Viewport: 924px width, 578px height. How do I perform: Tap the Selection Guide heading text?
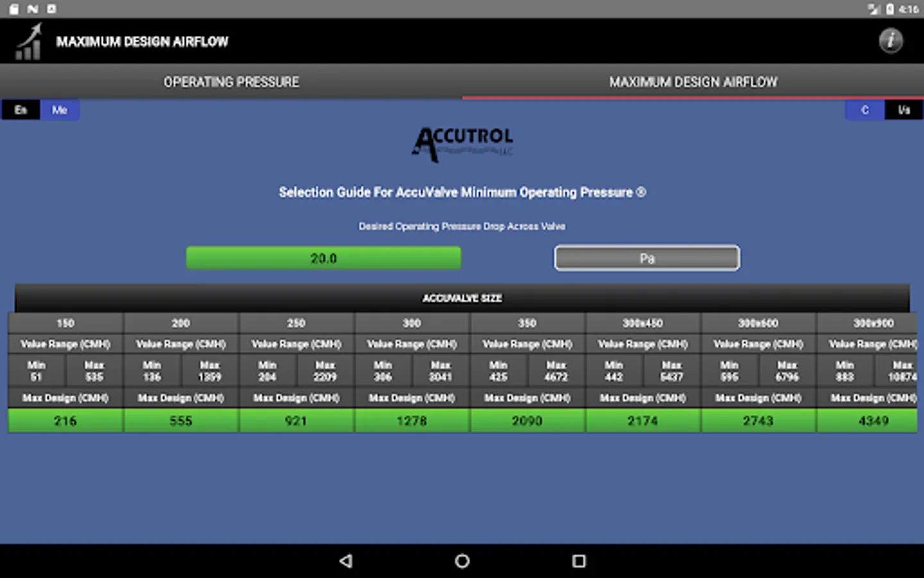point(462,192)
